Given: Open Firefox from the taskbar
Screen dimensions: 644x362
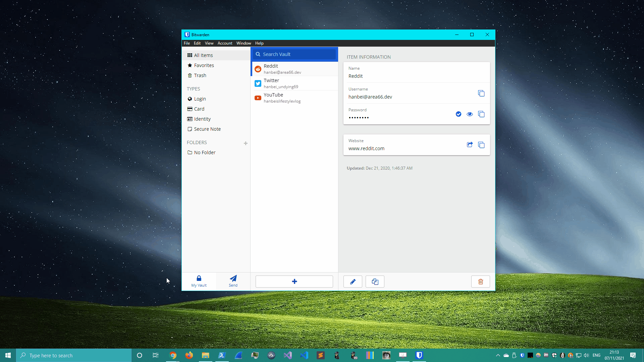Looking at the screenshot, I should point(189,355).
